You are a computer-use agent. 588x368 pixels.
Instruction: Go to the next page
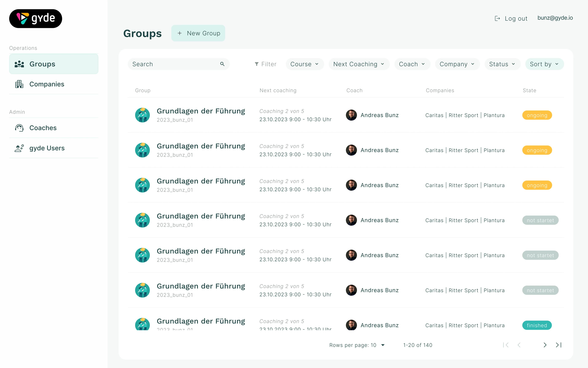pyautogui.click(x=545, y=345)
